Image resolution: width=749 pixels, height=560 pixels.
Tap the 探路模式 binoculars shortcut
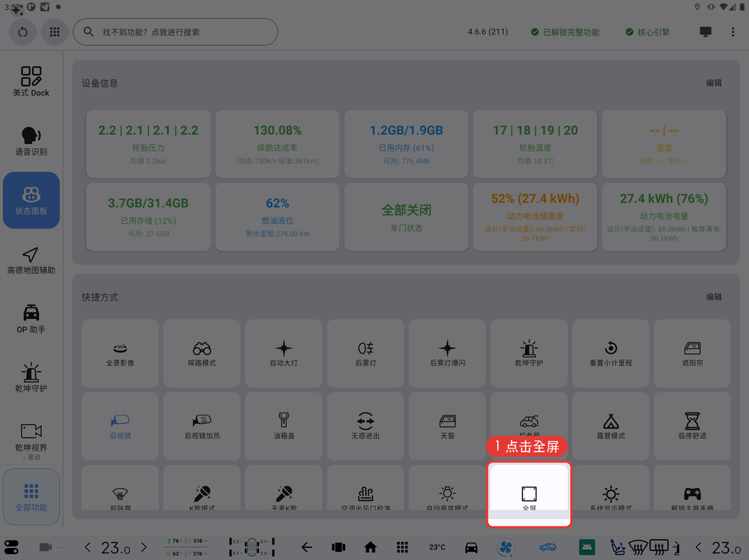[202, 353]
